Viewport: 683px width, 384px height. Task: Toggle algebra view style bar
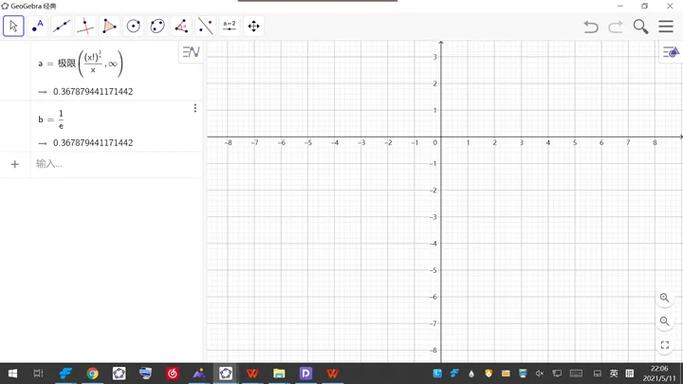[x=191, y=52]
